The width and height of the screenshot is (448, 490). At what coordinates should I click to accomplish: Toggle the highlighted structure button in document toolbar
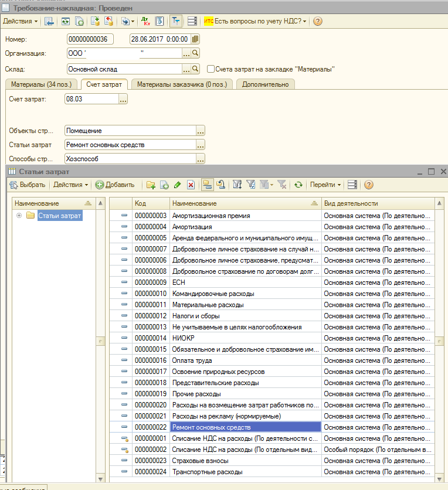(x=175, y=21)
